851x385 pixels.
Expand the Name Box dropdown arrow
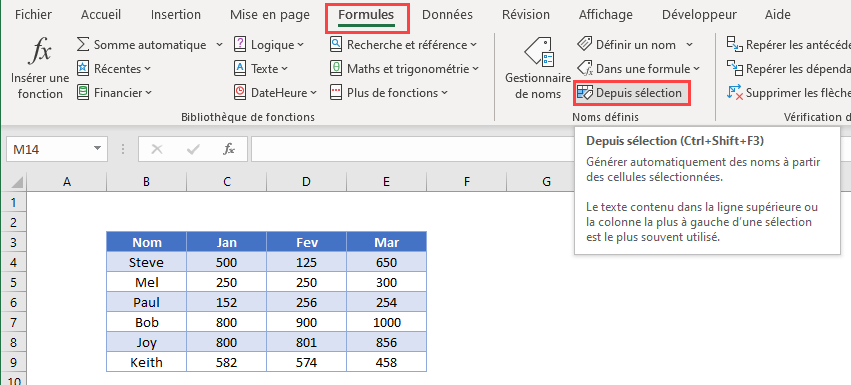[97, 149]
